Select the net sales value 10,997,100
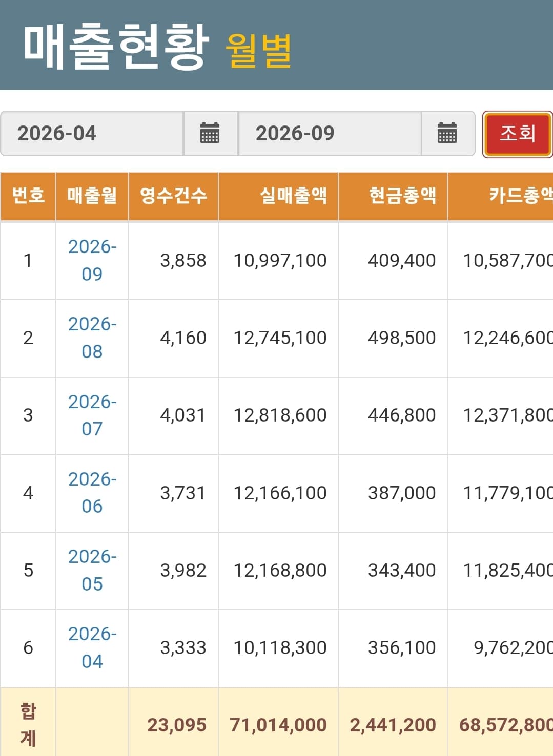The image size is (553, 756). 280,261
